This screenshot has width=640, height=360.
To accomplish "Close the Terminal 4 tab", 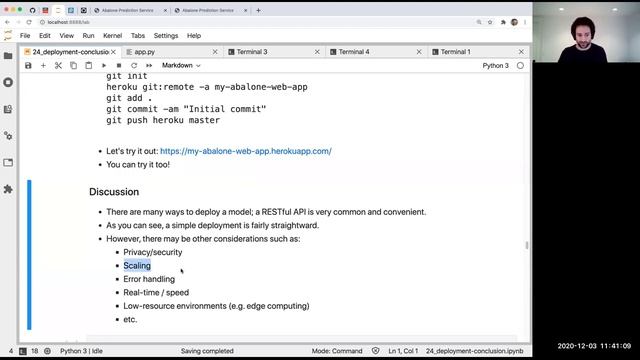I will coord(419,52).
